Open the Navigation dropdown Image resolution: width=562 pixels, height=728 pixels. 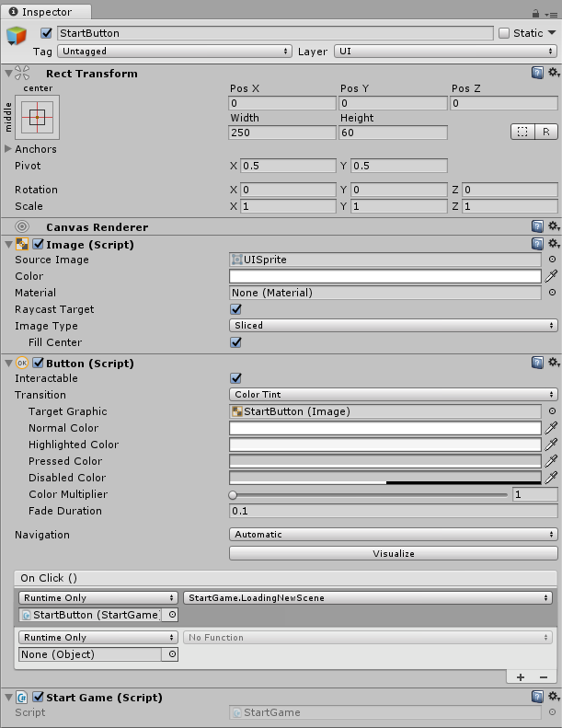394,535
